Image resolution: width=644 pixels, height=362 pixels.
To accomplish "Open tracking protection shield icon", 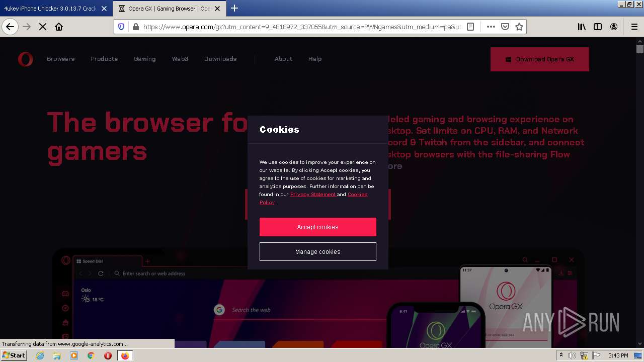I will pyautogui.click(x=121, y=27).
